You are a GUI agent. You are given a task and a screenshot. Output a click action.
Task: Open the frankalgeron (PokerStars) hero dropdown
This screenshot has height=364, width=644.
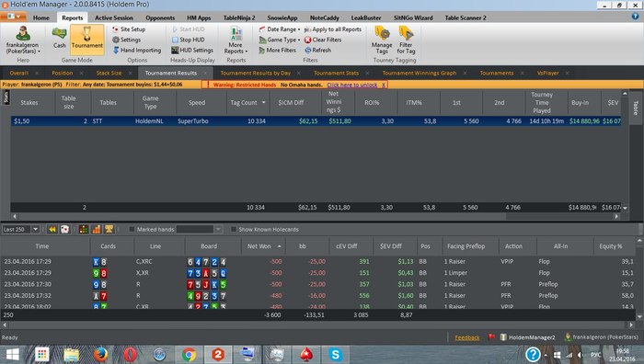(x=23, y=40)
